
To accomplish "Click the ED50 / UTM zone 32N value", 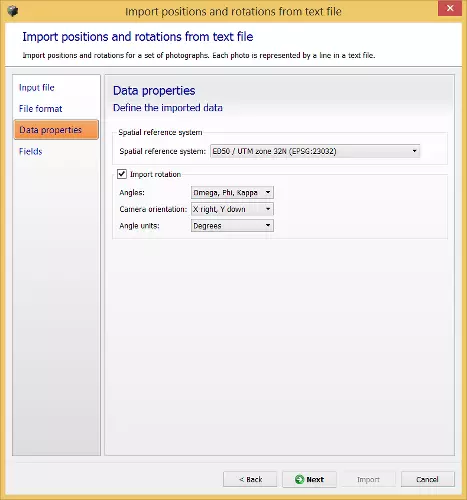I will [274, 151].
